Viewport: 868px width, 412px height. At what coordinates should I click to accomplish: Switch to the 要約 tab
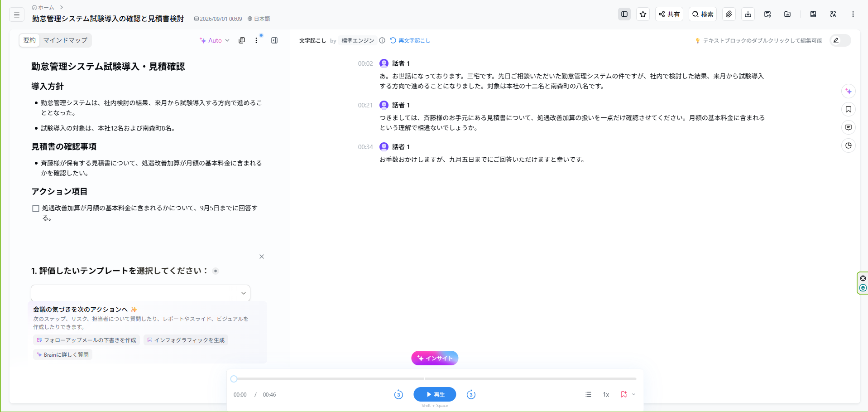(x=29, y=40)
